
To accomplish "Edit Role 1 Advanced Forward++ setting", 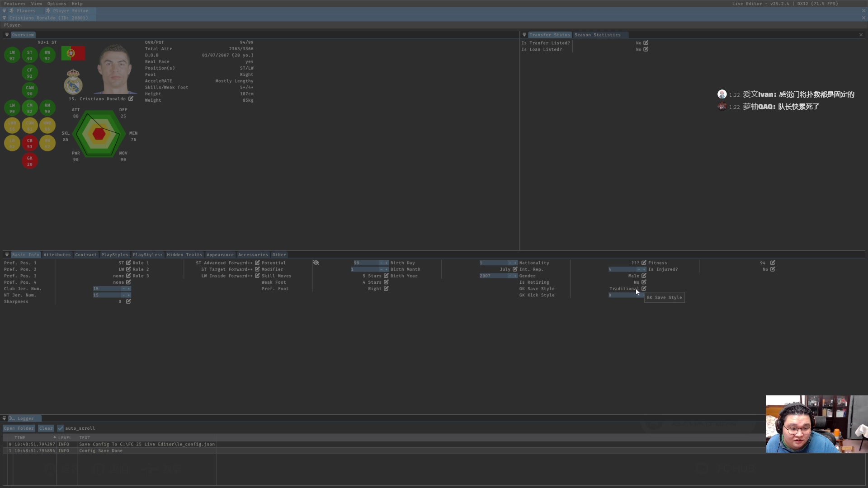I will (x=257, y=263).
